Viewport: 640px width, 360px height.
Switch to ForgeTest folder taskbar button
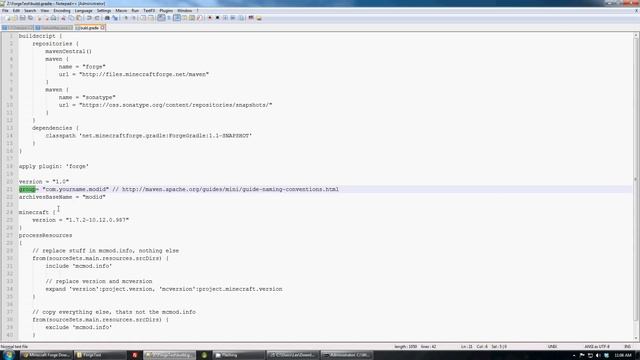[99, 355]
